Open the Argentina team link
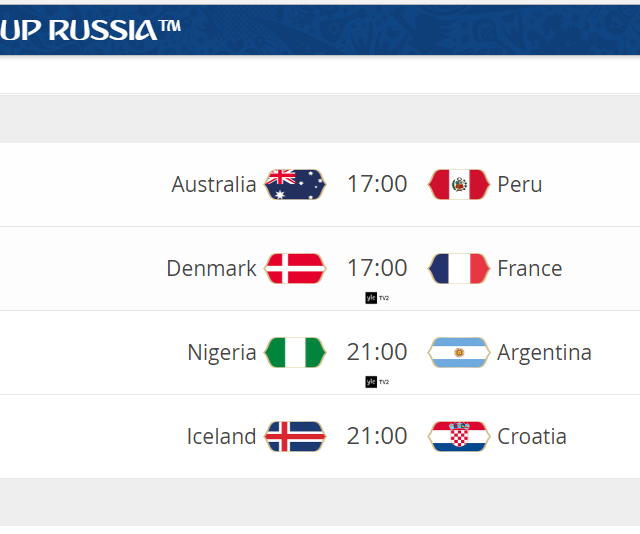 [x=544, y=352]
